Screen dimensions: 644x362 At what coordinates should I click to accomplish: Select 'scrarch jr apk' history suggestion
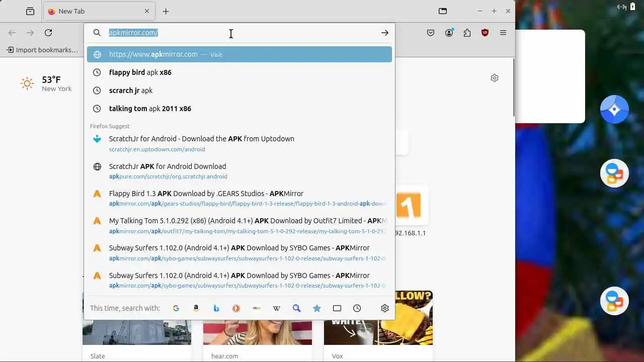[239, 90]
